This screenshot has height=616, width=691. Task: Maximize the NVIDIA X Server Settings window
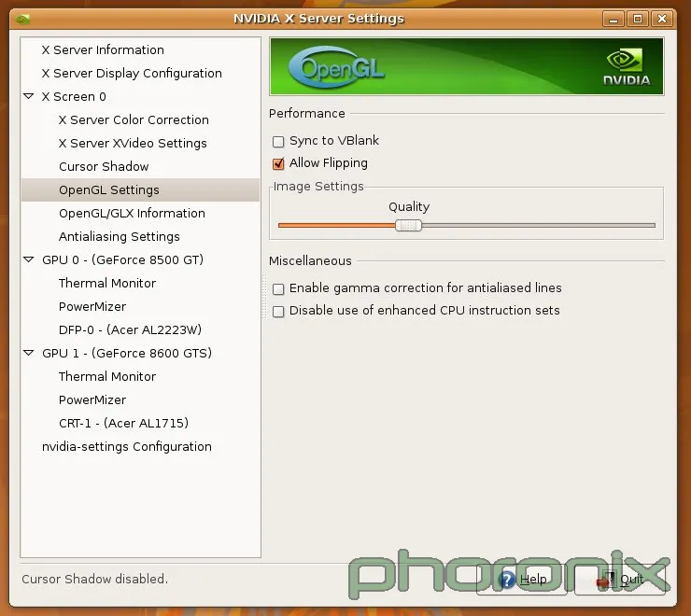point(638,18)
